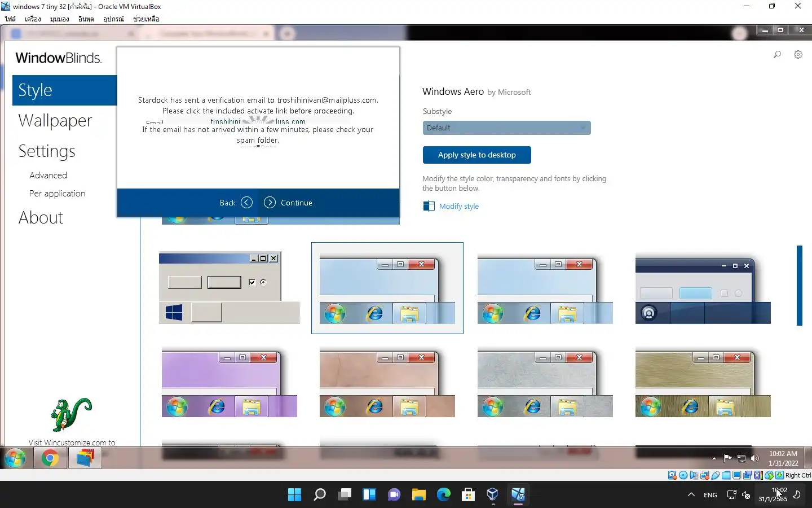Click VirtualBox recording status icon
This screenshot has height=508, width=812.
(747, 475)
